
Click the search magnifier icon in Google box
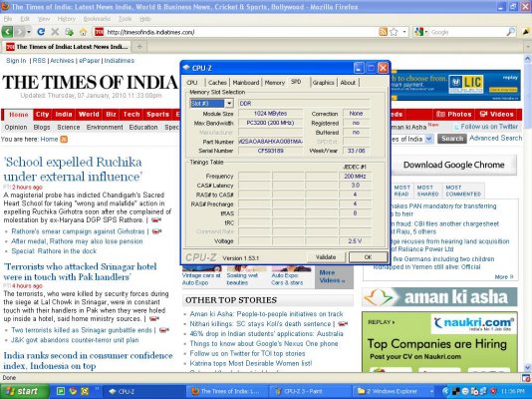pos(511,32)
